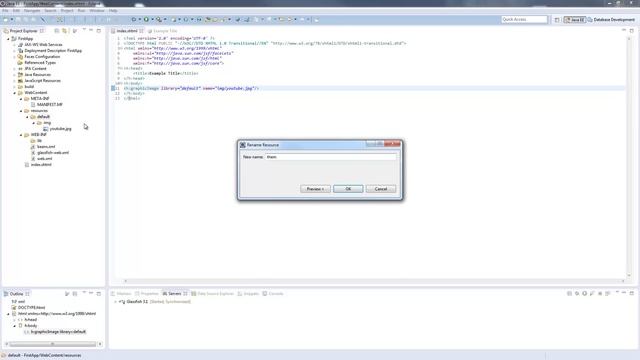Collapse the img folder
Screen dimensions: 640x360
coord(34,123)
